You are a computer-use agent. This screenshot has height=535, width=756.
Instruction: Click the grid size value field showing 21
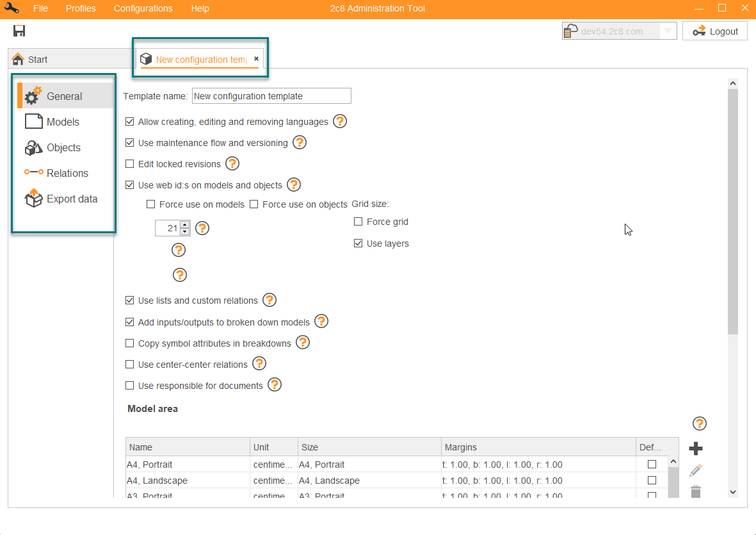[x=167, y=228]
